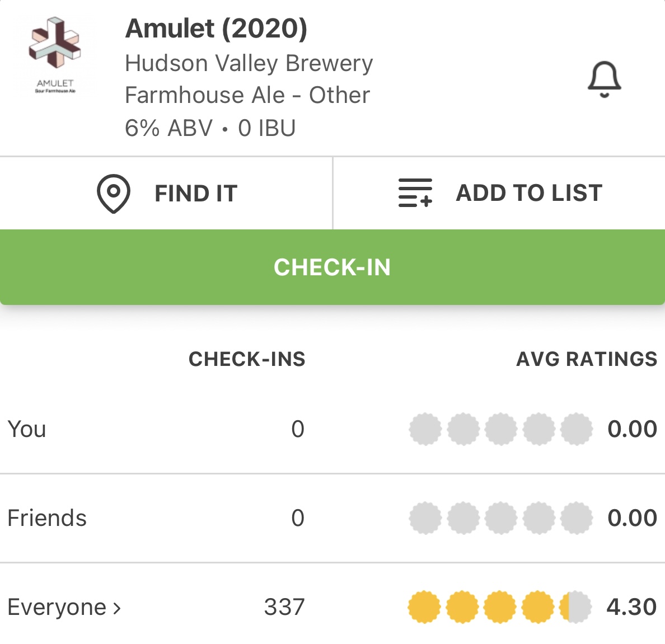Tap the Find It location pin icon
Image resolution: width=665 pixels, height=644 pixels.
click(114, 194)
